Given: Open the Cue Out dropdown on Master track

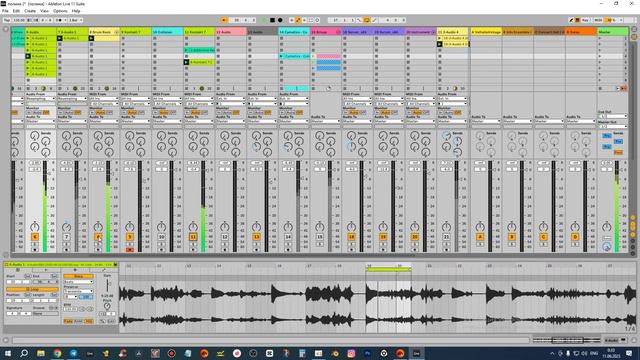Looking at the screenshot, I should point(613,116).
